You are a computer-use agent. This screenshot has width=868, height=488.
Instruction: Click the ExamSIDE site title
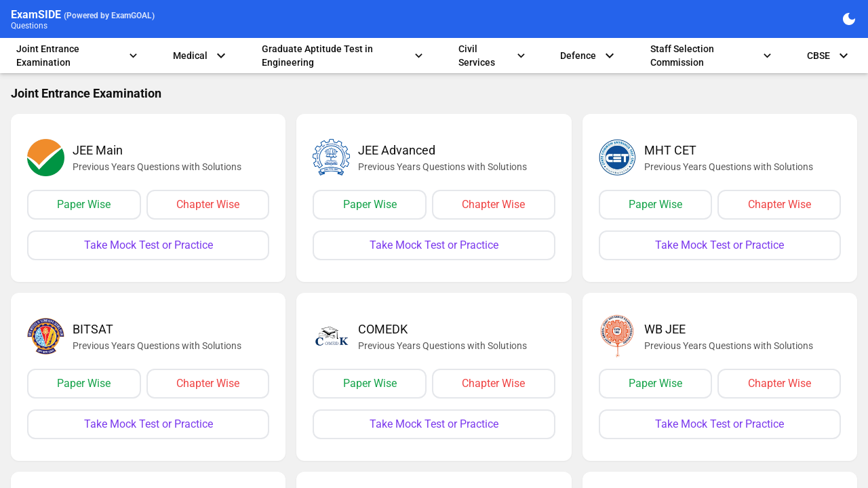click(36, 14)
